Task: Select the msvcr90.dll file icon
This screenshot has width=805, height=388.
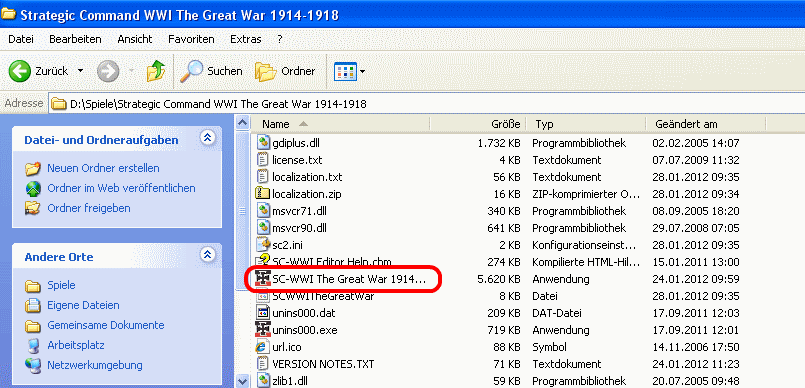Action: pos(263,227)
